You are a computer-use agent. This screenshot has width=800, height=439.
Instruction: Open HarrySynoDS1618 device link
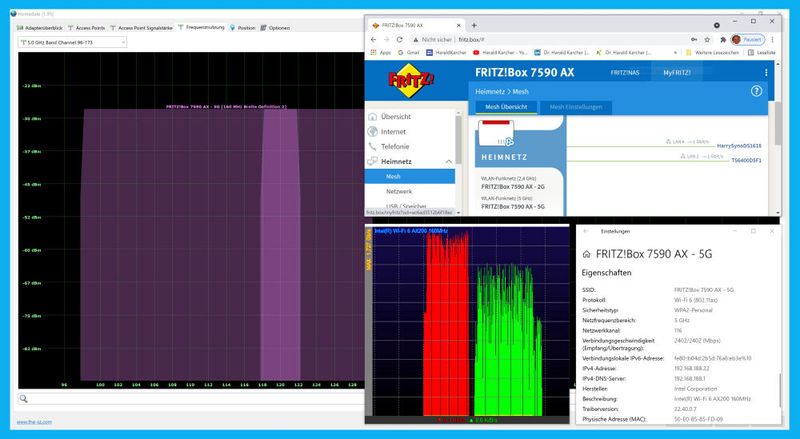tap(738, 146)
